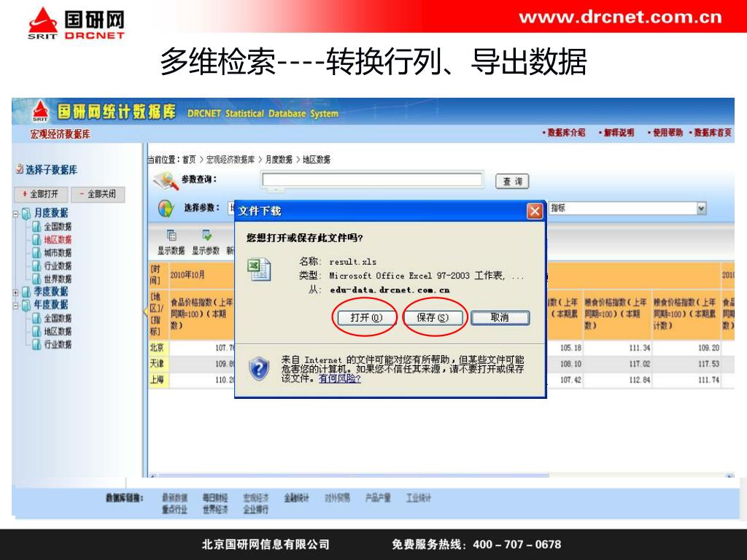Open the 指标 dropdown list
747x560 pixels.
coord(701,208)
